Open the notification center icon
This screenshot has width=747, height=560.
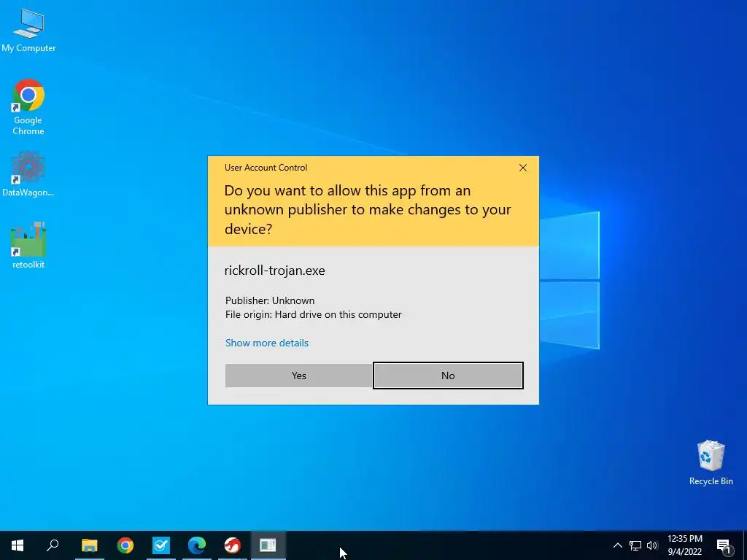point(723,545)
